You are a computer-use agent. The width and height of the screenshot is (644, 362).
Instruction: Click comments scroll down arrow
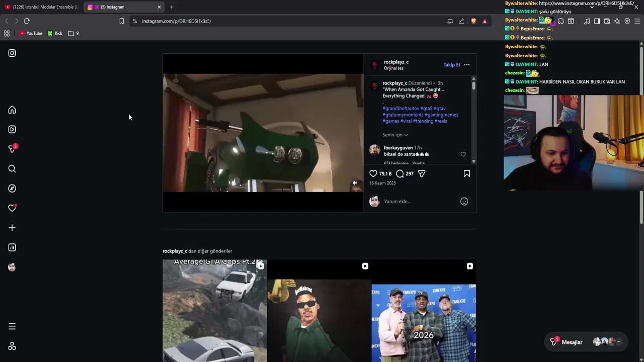coord(473,161)
